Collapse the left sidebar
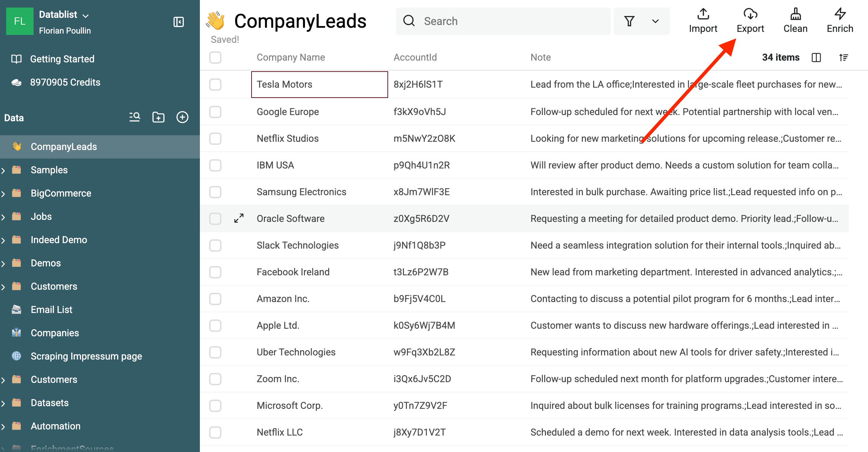 (x=179, y=22)
